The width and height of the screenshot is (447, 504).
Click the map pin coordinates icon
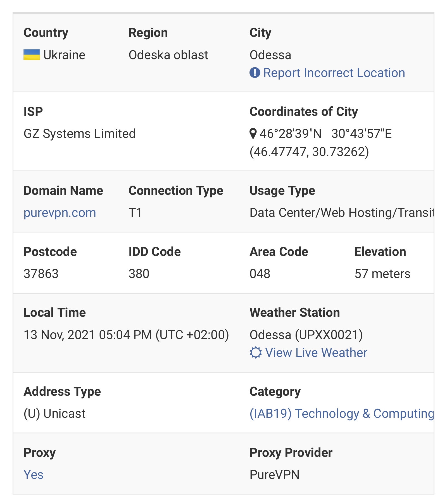tap(253, 134)
